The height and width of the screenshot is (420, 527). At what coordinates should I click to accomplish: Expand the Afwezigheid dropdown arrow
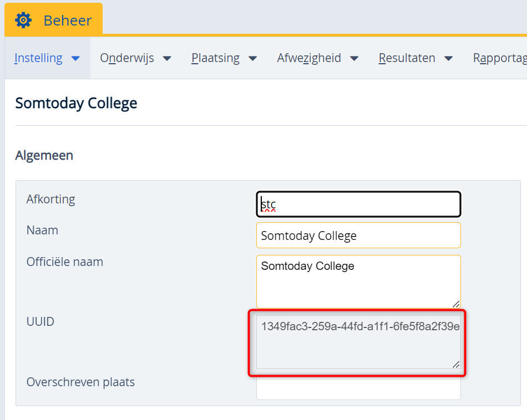click(x=354, y=59)
